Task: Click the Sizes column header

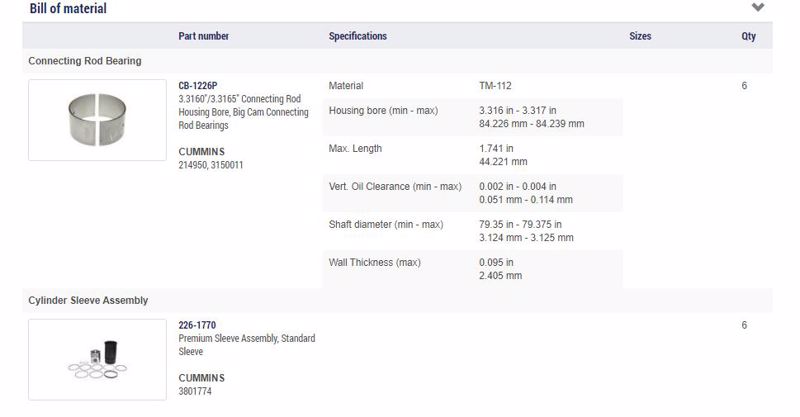Action: pos(640,36)
